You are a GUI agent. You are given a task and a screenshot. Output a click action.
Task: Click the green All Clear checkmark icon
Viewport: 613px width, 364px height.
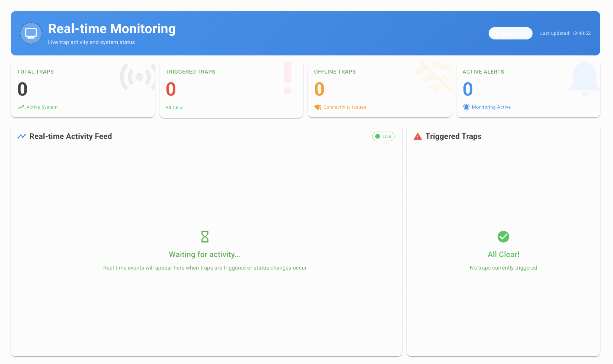pyautogui.click(x=503, y=237)
